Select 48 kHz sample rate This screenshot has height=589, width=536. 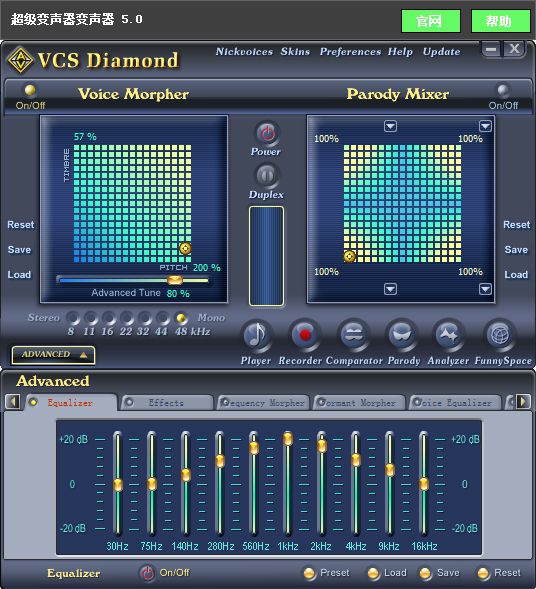pyautogui.click(x=181, y=318)
